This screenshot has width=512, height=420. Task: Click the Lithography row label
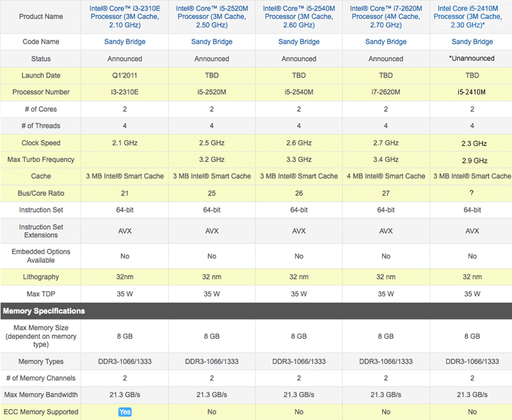pyautogui.click(x=41, y=277)
